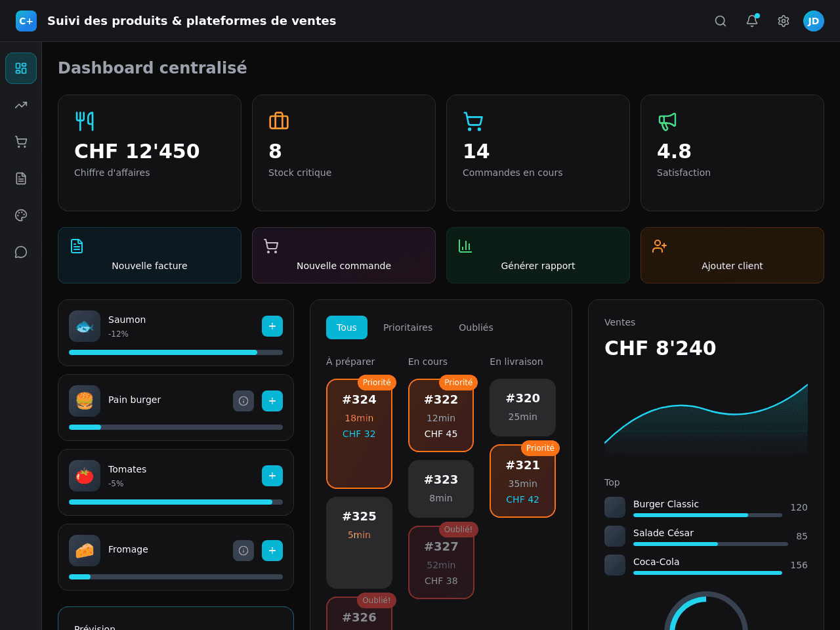The width and height of the screenshot is (840, 630).
Task: Open the JD user avatar
Action: click(x=814, y=21)
